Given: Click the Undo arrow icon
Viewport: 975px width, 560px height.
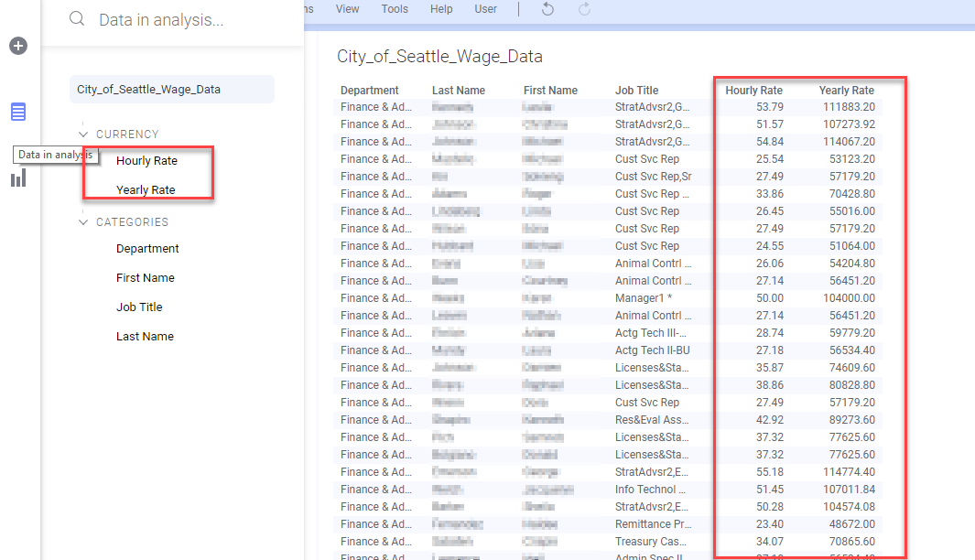Looking at the screenshot, I should [x=547, y=9].
